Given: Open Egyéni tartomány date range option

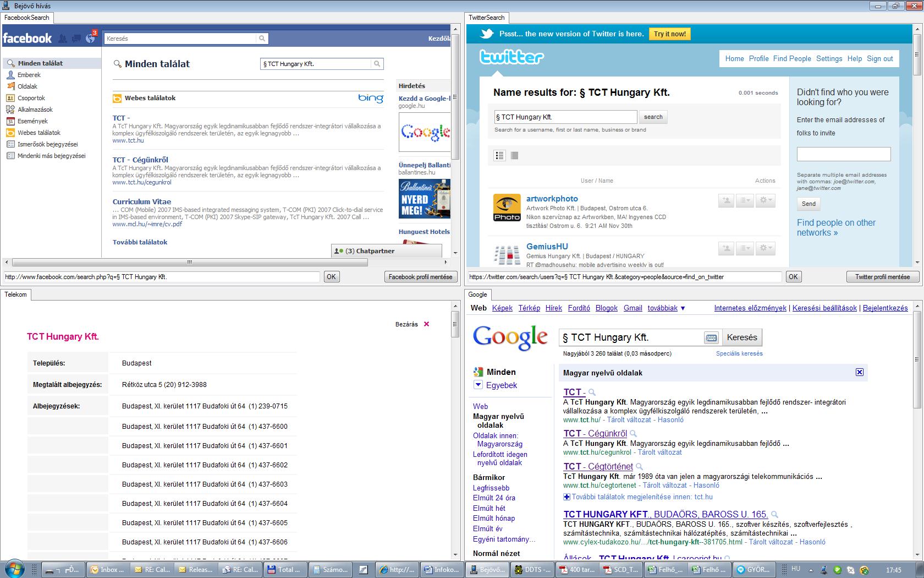Looking at the screenshot, I should pos(504,539).
